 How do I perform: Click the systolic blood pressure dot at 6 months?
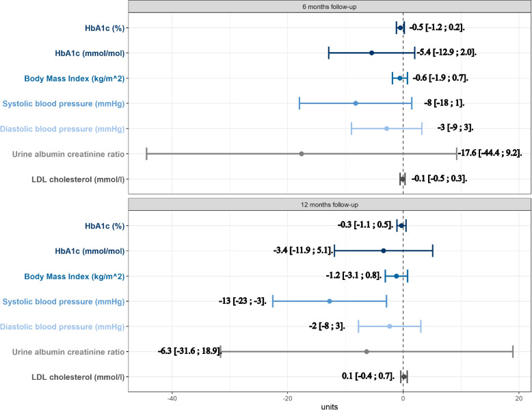pyautogui.click(x=356, y=103)
